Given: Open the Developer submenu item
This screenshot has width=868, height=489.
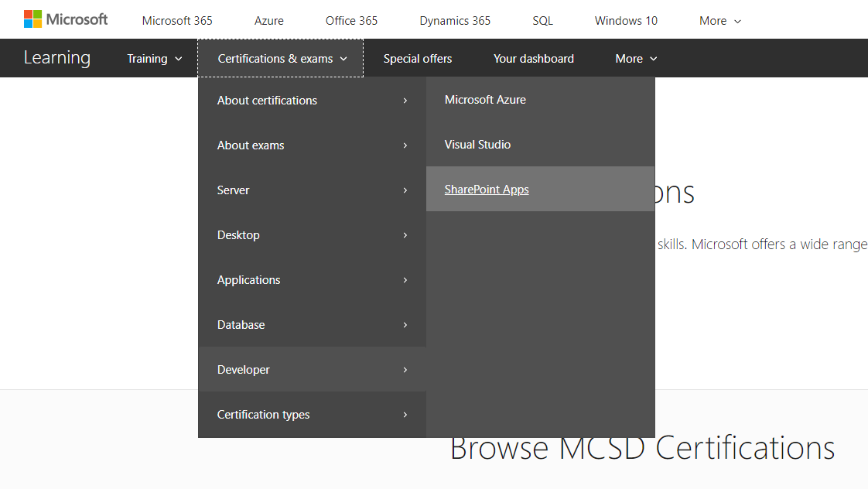Looking at the screenshot, I should click(x=243, y=369).
